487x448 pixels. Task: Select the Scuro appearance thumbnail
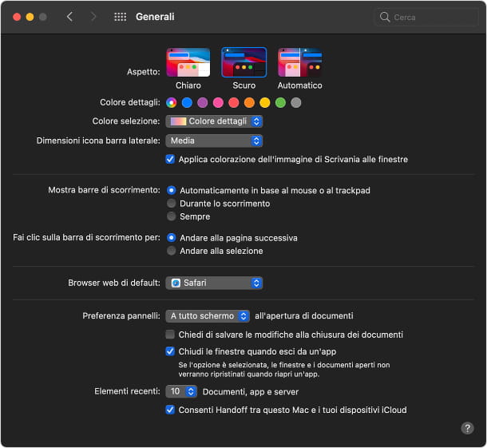pos(243,62)
